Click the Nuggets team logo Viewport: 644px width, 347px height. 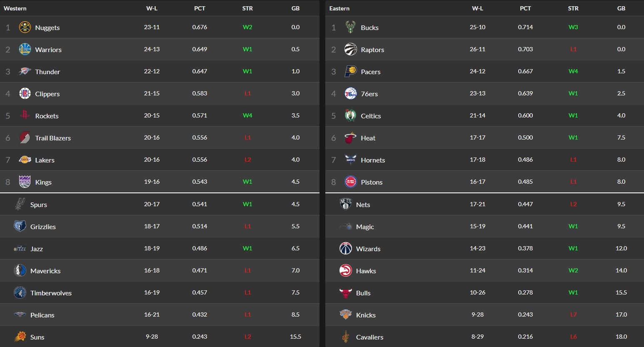pos(25,27)
